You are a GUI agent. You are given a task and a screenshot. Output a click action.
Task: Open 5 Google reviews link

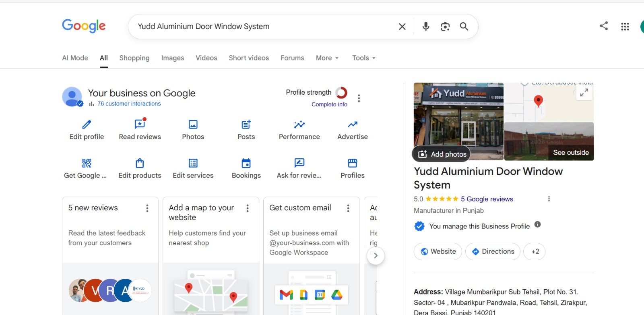point(487,199)
